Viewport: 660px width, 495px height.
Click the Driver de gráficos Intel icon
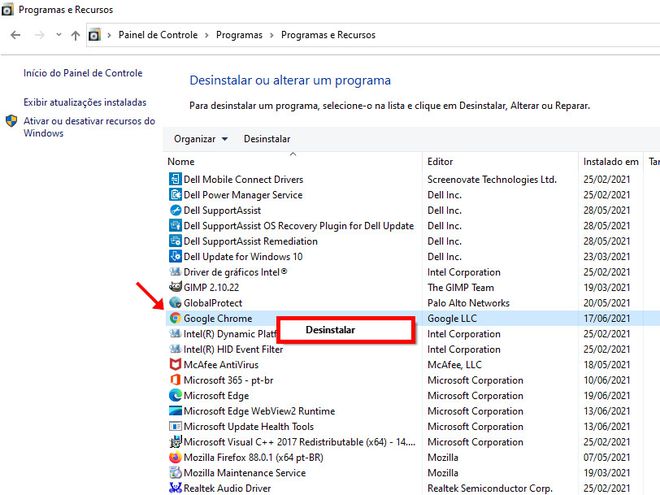(x=175, y=272)
